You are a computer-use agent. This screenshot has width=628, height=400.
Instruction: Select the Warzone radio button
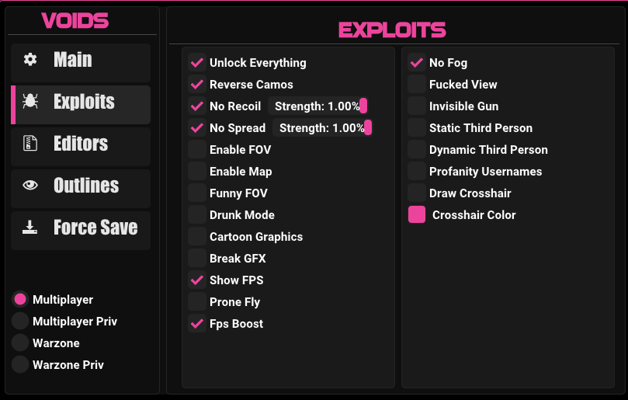pos(20,343)
